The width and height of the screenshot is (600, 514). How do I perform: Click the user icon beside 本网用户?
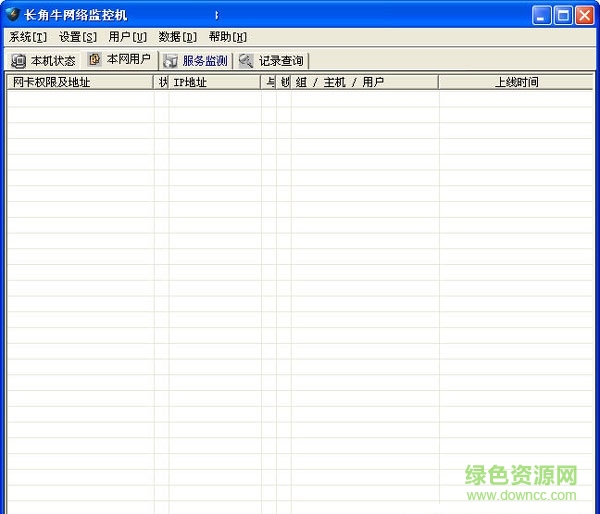[95, 59]
